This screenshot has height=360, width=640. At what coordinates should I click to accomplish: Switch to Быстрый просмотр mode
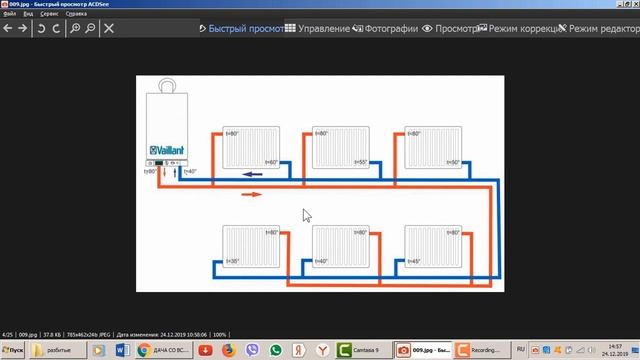[x=242, y=29]
